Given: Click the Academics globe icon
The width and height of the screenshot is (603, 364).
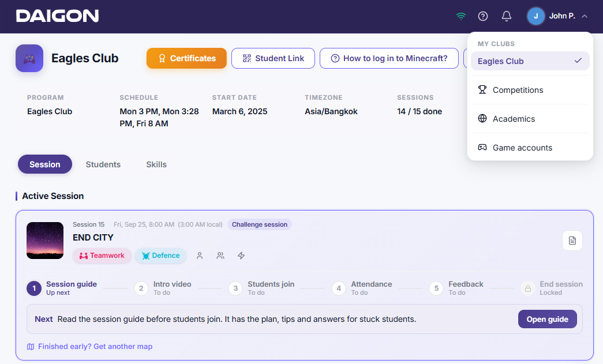Looking at the screenshot, I should pyautogui.click(x=482, y=118).
